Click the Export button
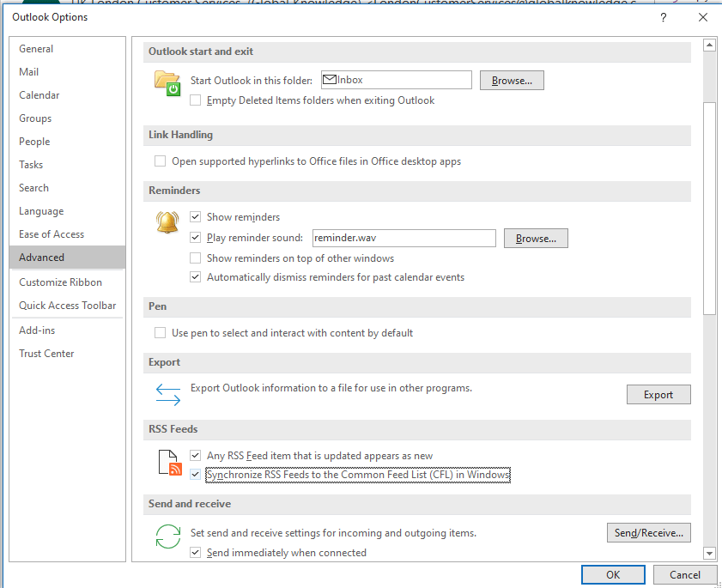The height and width of the screenshot is (588, 722). 658,395
